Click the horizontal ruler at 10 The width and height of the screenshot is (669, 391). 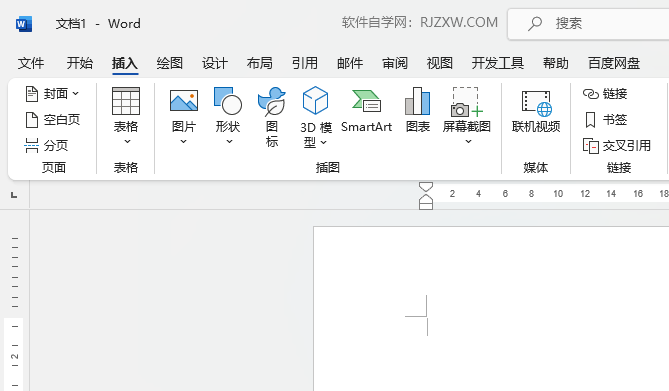[x=558, y=194]
